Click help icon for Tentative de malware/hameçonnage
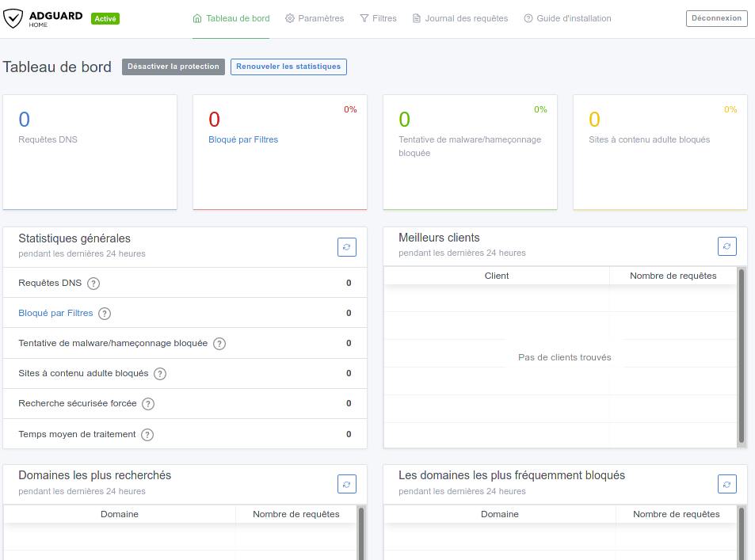 coord(219,344)
